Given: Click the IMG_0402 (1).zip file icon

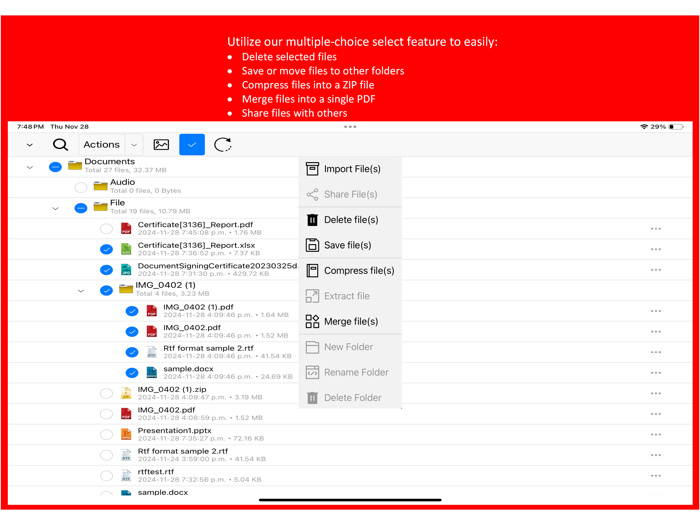Looking at the screenshot, I should (126, 393).
